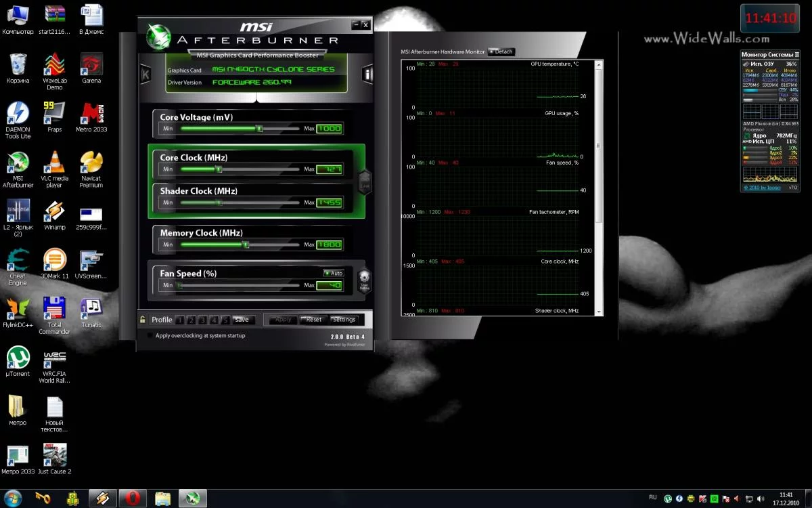Select profile slot 5
Image resolution: width=812 pixels, height=508 pixels.
pos(226,320)
